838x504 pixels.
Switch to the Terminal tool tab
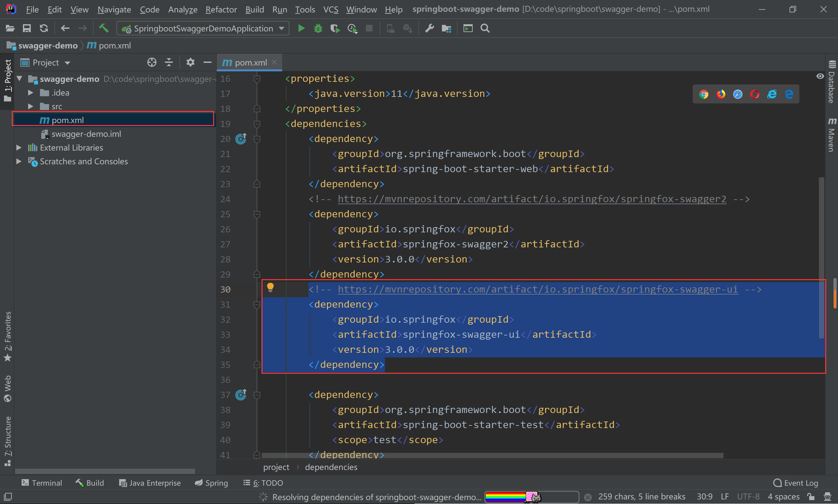42,483
